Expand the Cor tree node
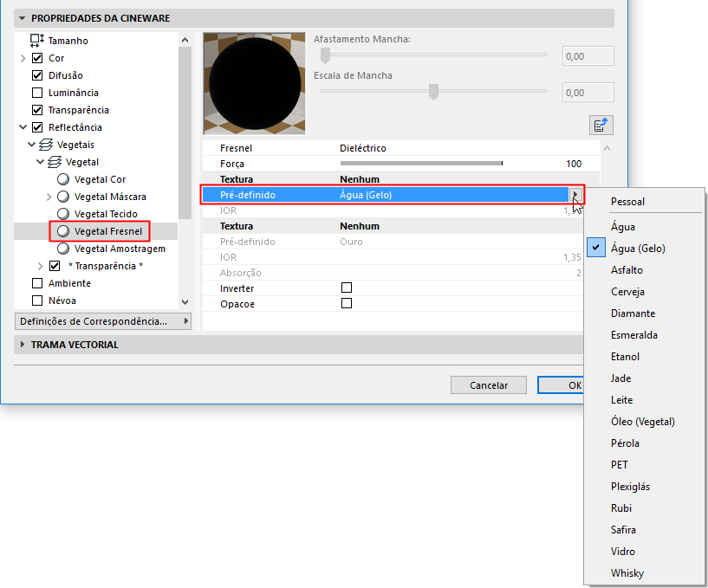Screen dimensions: 708x588 pos(23,58)
